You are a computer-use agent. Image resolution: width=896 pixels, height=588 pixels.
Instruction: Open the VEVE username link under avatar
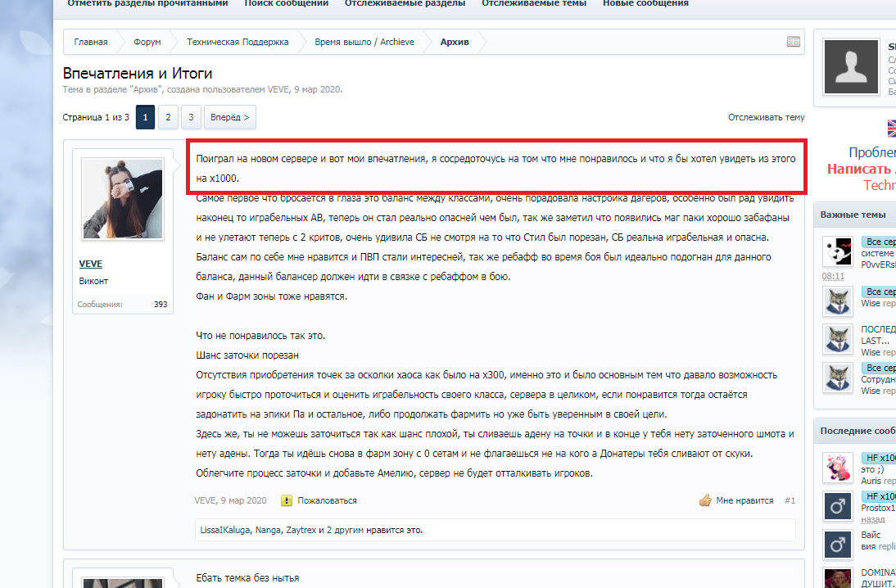click(x=90, y=264)
